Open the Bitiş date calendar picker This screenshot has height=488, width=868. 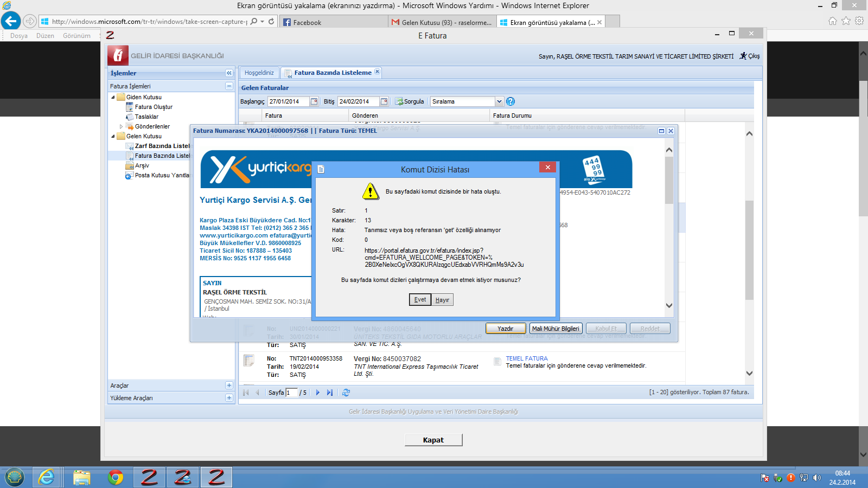point(384,101)
